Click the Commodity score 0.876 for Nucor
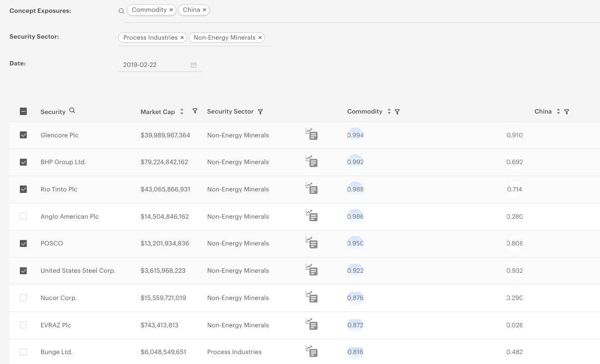600x364 pixels. [x=355, y=298]
